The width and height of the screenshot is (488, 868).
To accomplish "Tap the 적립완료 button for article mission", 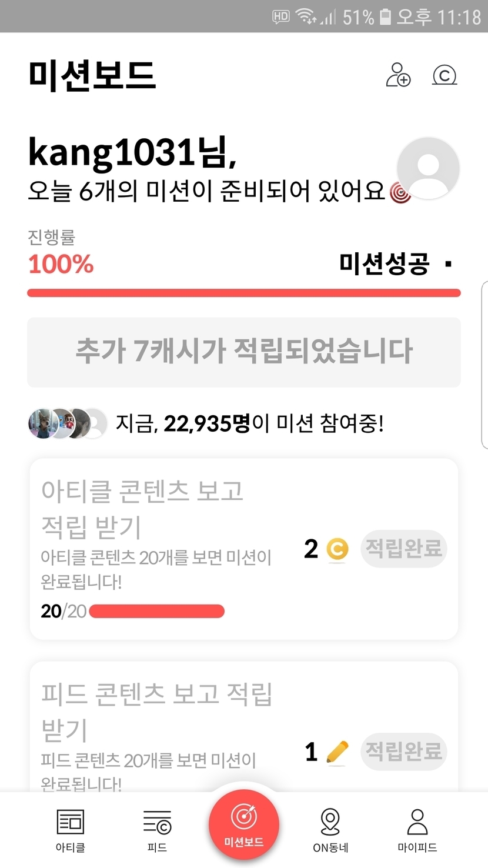I will pyautogui.click(x=403, y=549).
